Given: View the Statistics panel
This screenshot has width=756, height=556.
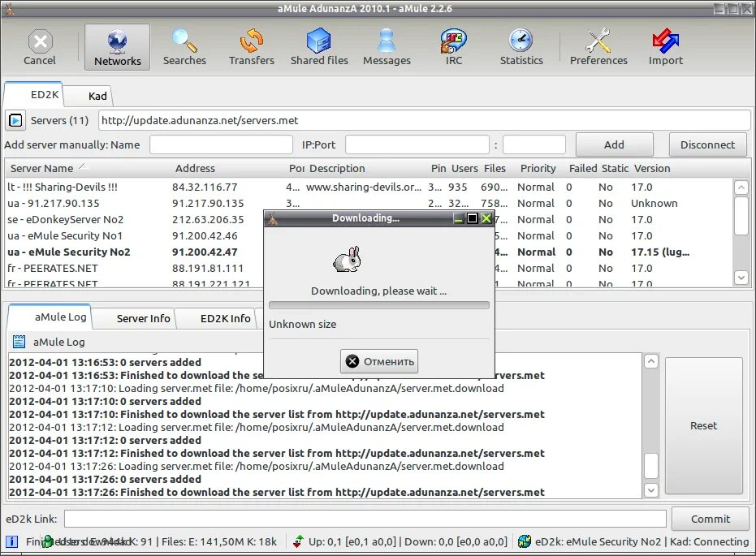Looking at the screenshot, I should point(521,47).
